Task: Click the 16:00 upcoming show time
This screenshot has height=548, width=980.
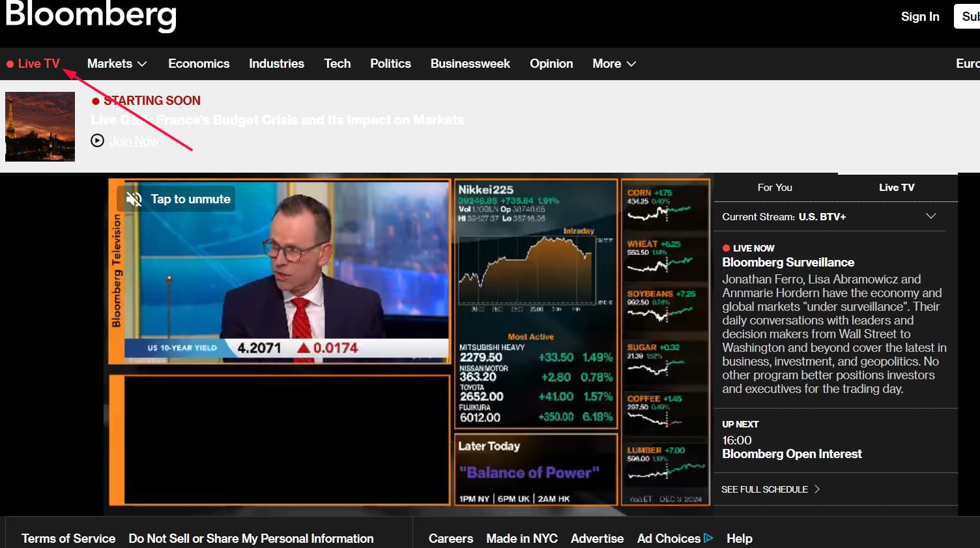Action: (737, 440)
